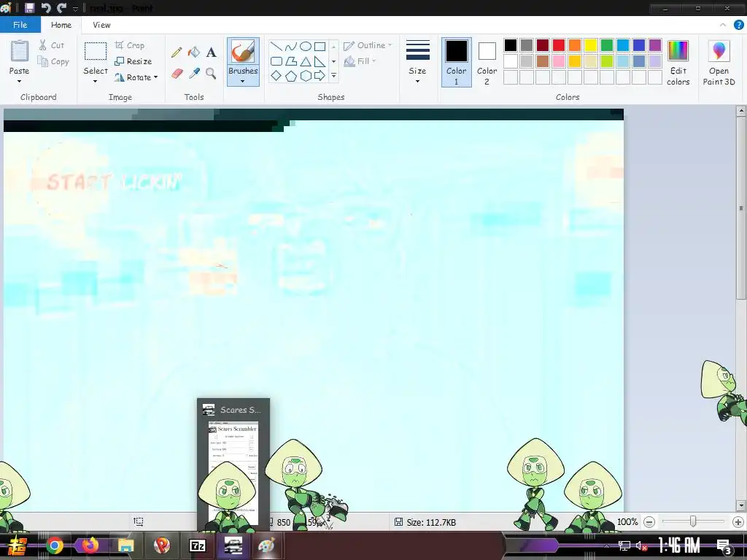This screenshot has height=560, width=747.
Task: Click the Crop button
Action: coord(130,45)
